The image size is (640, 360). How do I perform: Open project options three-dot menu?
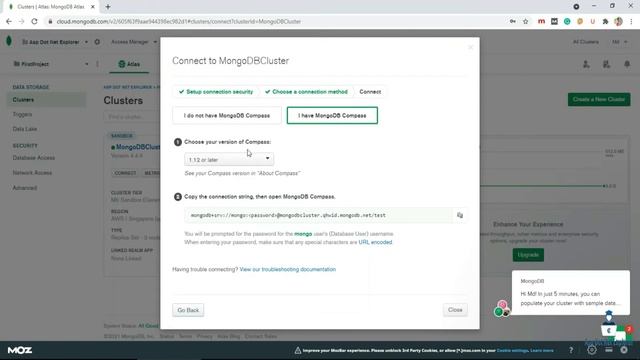(x=97, y=64)
